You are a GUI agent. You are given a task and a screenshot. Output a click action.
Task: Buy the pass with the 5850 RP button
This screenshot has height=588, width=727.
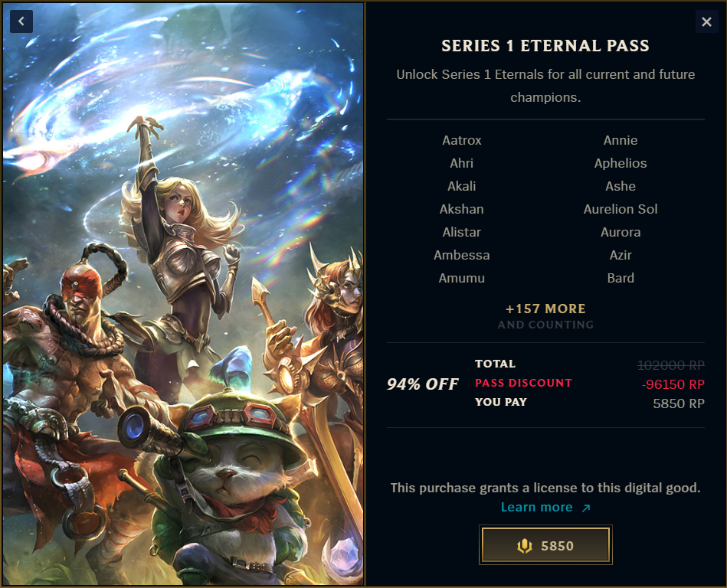point(545,545)
